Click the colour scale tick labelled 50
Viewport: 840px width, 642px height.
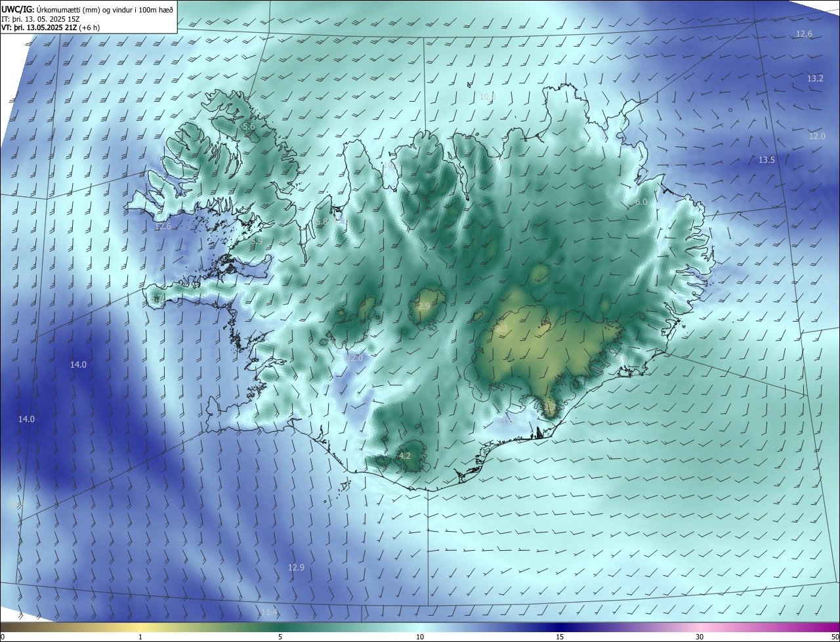[x=835, y=637]
